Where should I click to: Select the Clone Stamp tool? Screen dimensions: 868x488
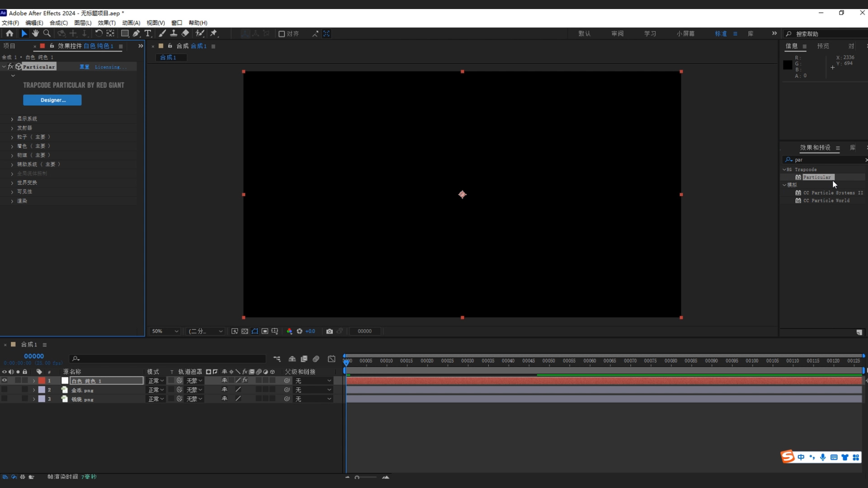[x=174, y=33]
